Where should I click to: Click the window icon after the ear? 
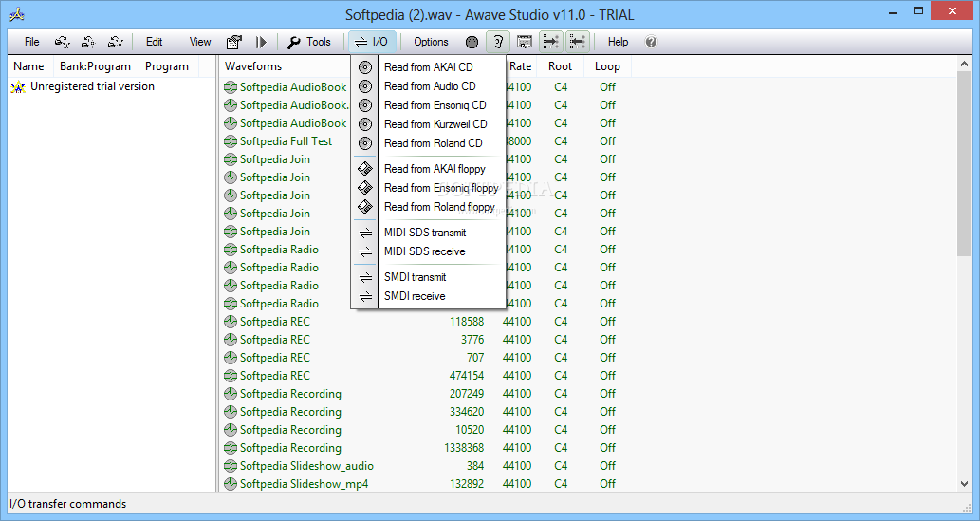pos(525,42)
